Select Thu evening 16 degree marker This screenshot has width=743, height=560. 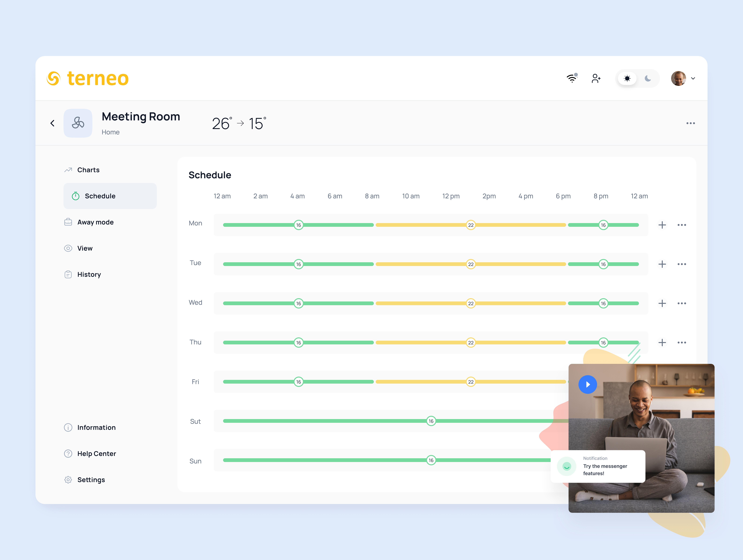point(603,343)
